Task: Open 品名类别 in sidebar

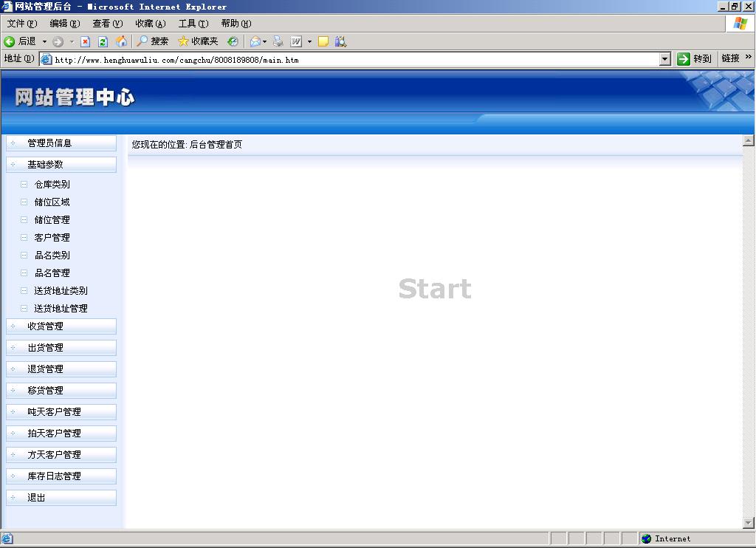Action: [x=52, y=256]
